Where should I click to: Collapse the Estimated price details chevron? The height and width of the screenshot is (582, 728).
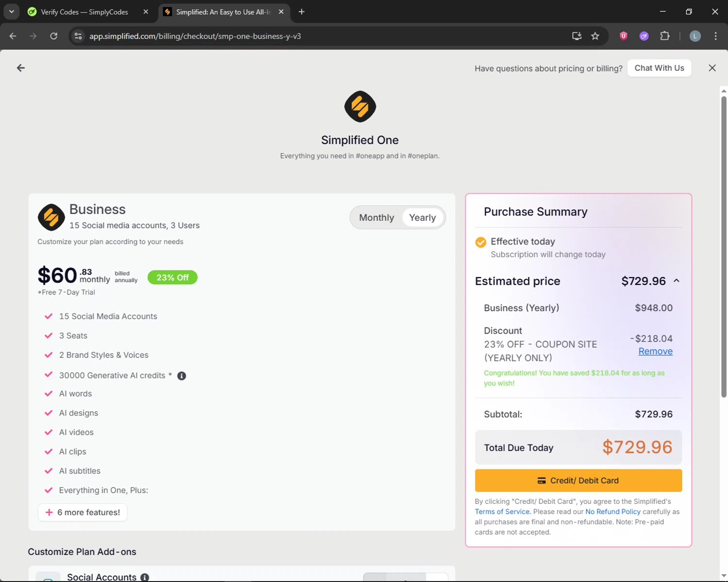pyautogui.click(x=677, y=281)
